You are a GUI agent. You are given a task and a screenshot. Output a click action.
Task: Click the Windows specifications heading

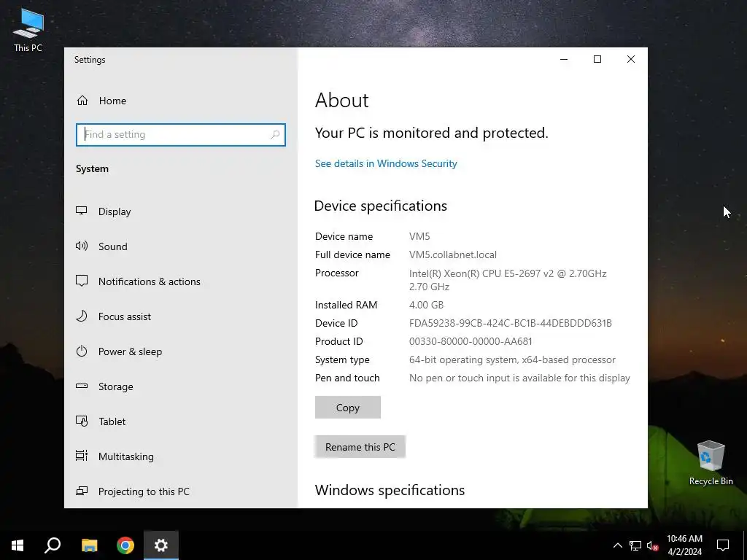tap(390, 490)
